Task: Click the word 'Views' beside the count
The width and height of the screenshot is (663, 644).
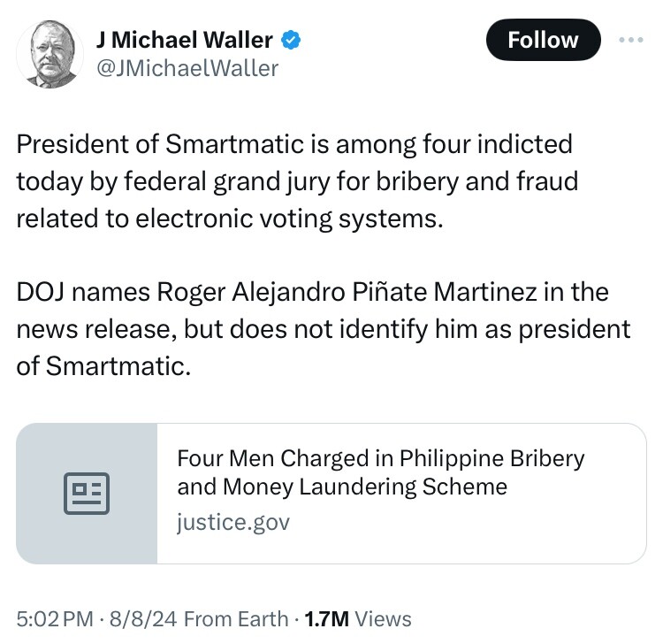Action: pyautogui.click(x=383, y=619)
